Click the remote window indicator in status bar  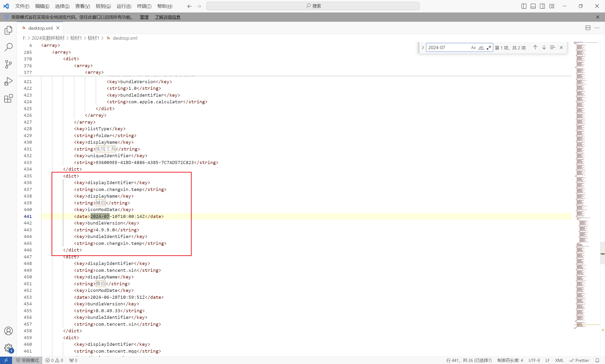point(6,360)
